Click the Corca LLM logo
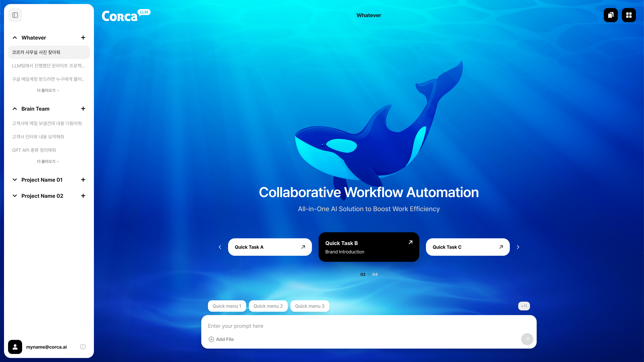 point(126,15)
